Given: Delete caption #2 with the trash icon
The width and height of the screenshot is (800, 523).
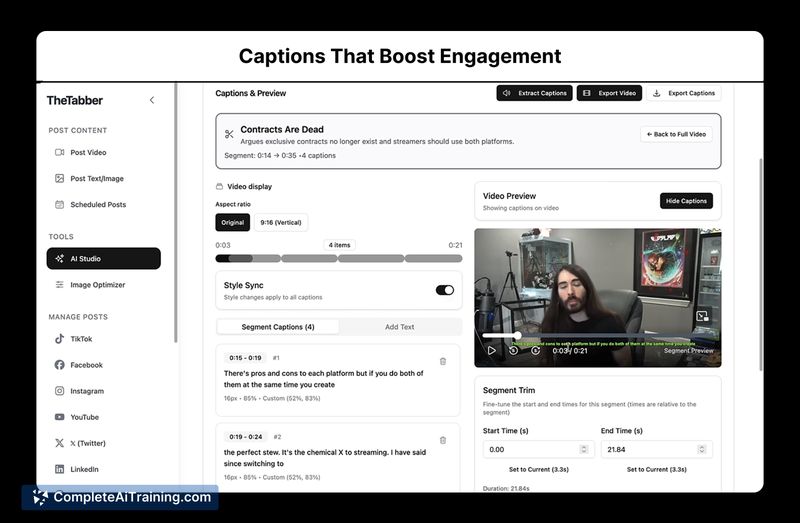Looking at the screenshot, I should (x=443, y=440).
